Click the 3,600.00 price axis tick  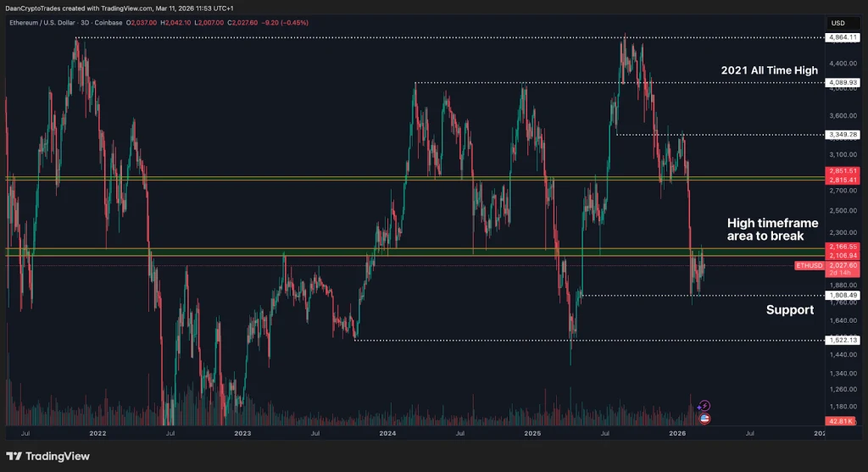843,116
